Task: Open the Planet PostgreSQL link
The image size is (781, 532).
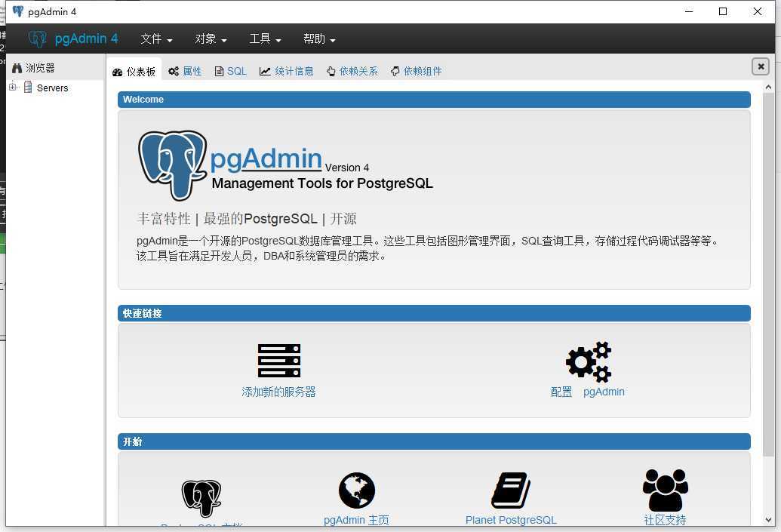Action: (511, 520)
